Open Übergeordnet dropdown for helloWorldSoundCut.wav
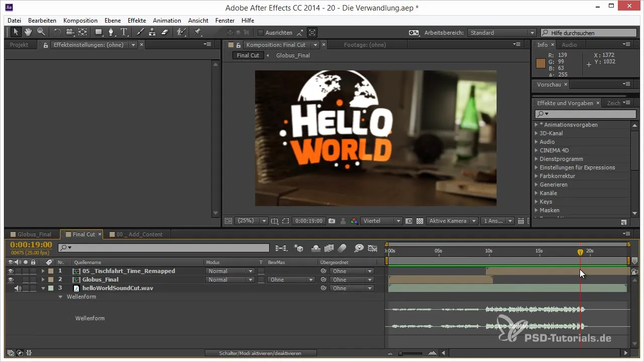Screen dimensions: 644x362 [x=352, y=288]
